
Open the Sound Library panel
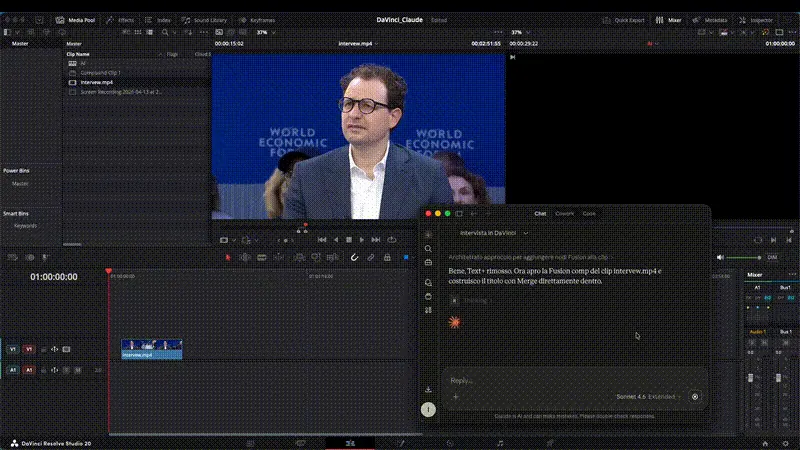[x=204, y=20]
